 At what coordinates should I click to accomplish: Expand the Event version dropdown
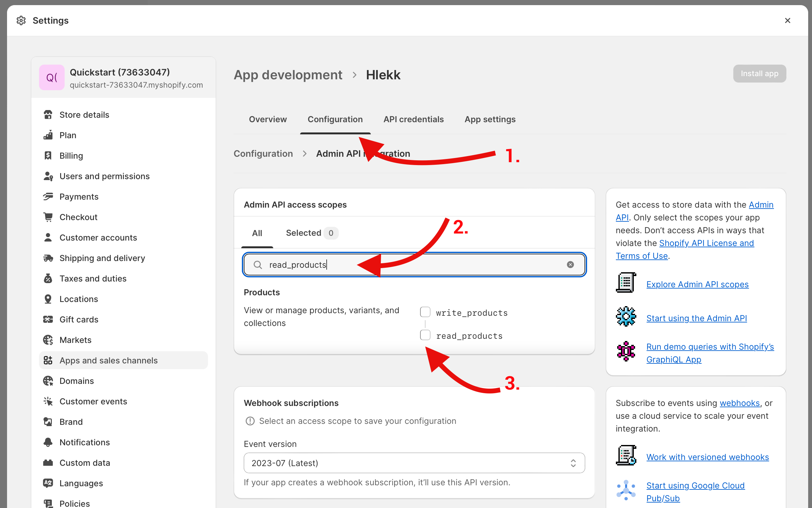coord(414,463)
